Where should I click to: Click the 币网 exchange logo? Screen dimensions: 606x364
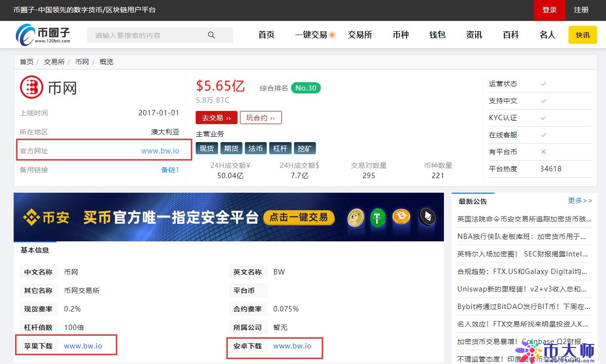pos(32,88)
